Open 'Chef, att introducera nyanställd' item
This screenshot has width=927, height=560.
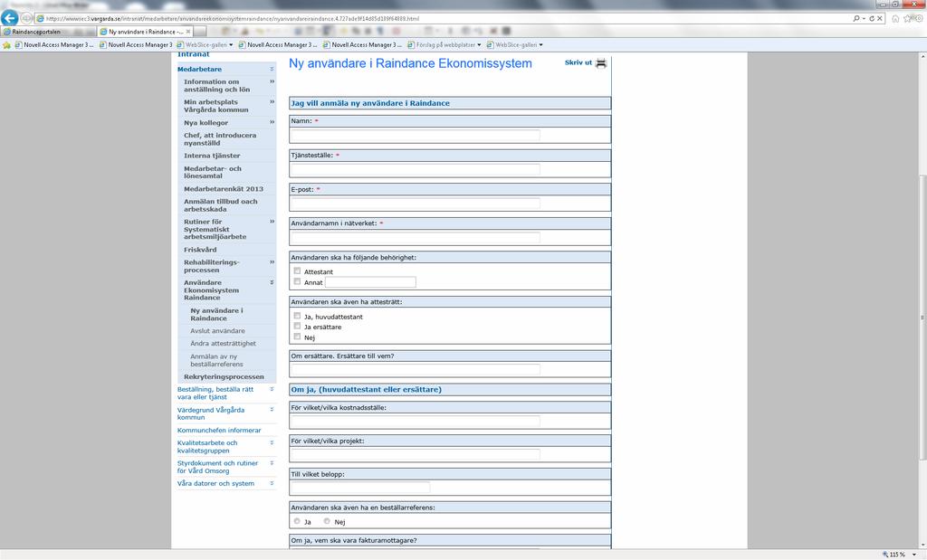point(220,138)
